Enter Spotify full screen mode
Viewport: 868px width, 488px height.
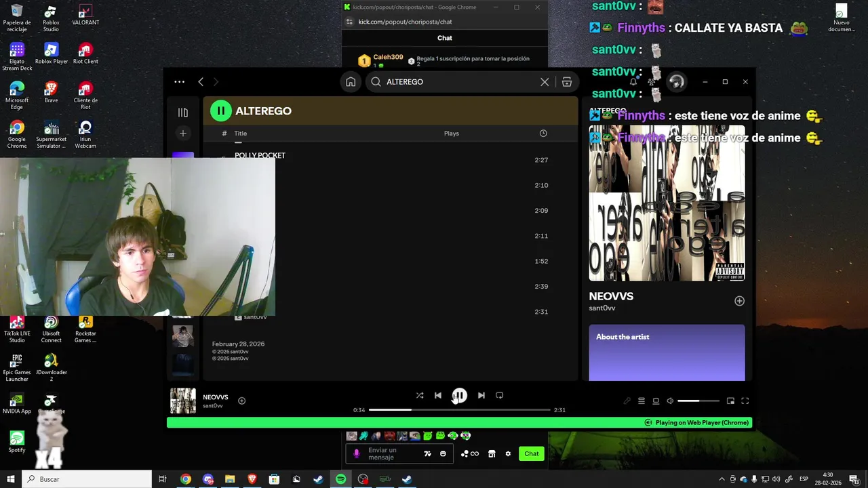(x=745, y=401)
